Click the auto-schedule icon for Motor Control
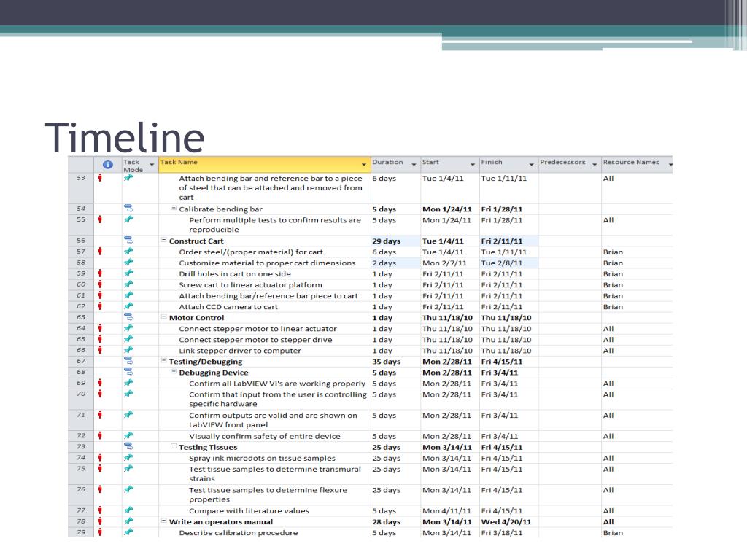 (x=128, y=316)
